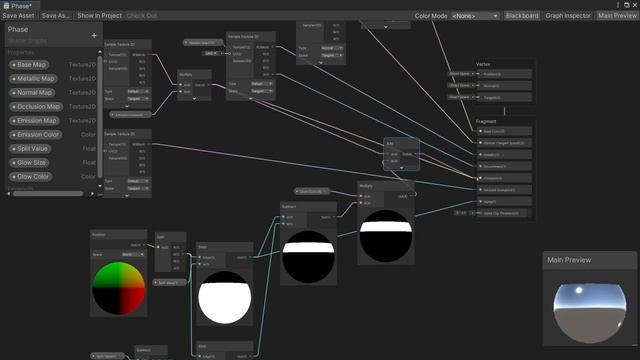
Task: Select the Emission Color blackboard property
Action: coord(36,135)
